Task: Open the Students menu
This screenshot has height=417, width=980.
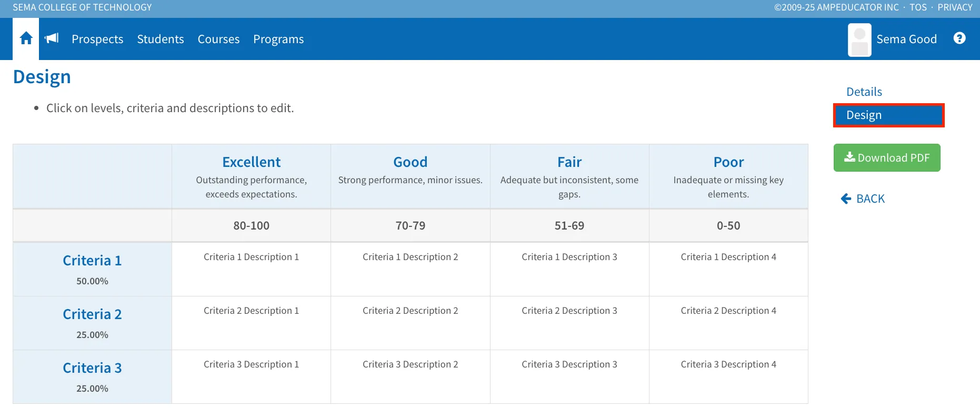Action: [x=161, y=39]
